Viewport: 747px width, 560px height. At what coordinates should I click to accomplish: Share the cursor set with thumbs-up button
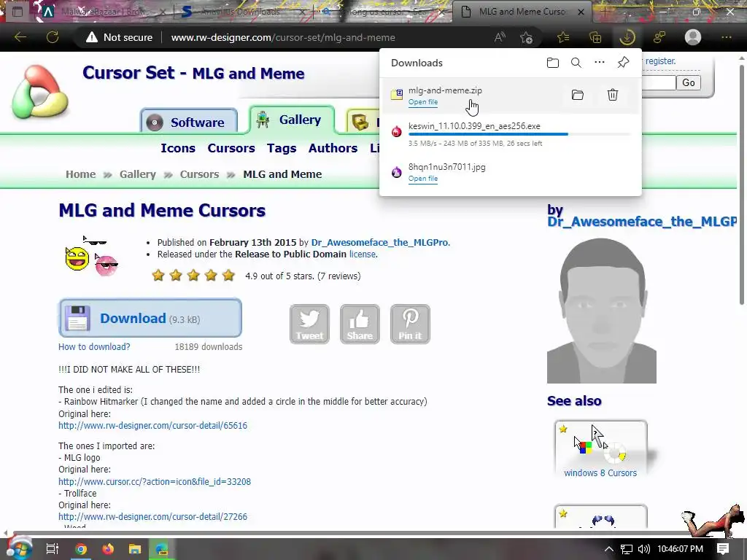click(x=360, y=324)
